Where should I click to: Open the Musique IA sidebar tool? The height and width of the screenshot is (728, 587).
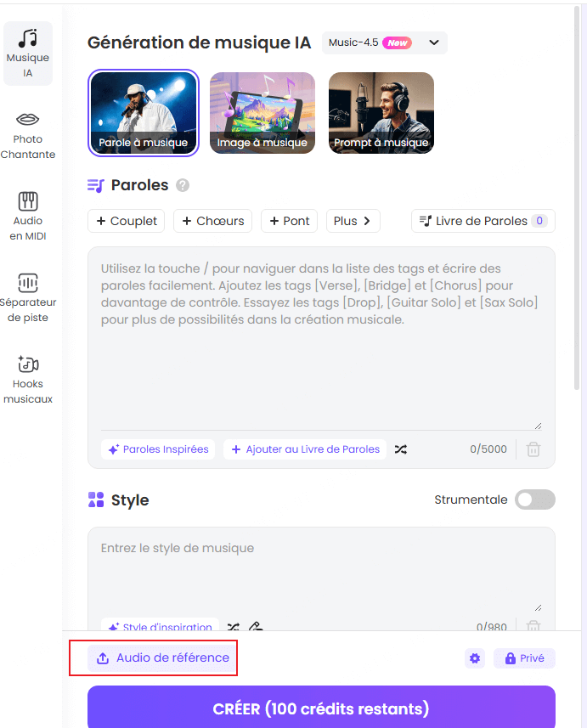click(27, 54)
